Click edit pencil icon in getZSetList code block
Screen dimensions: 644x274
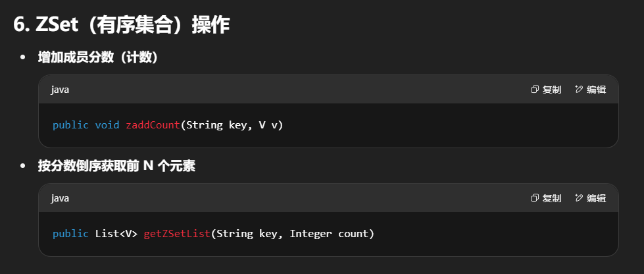tap(579, 198)
